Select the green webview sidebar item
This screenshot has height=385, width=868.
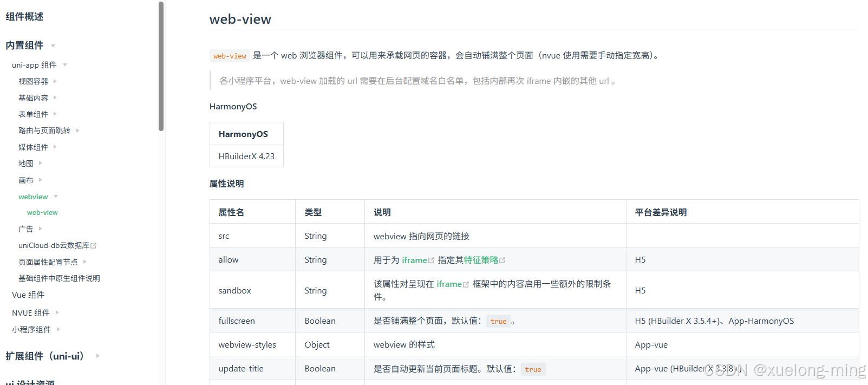tap(33, 197)
